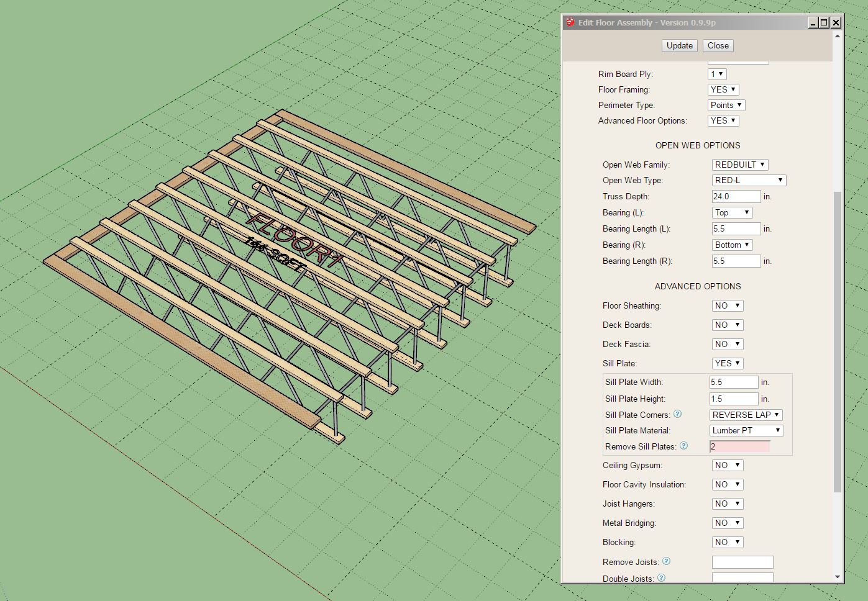Screen dimensions: 868x601
Task: Minimize the Edit Floor Assembly window
Action: [x=813, y=22]
